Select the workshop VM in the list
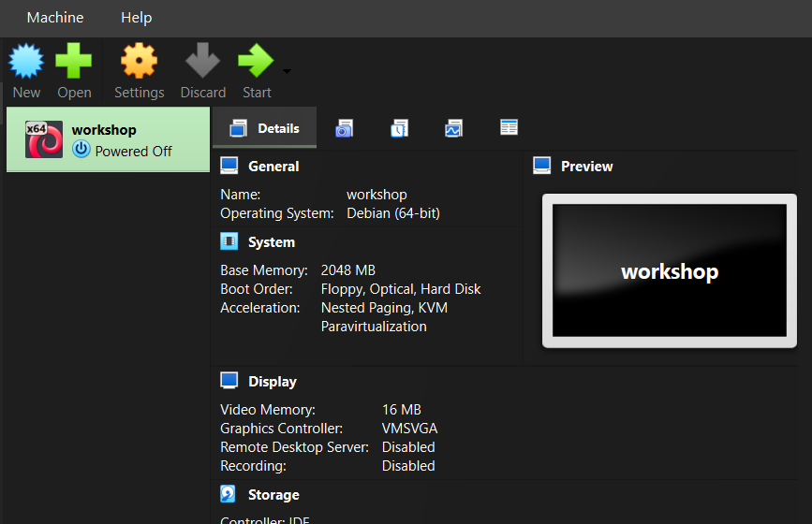The image size is (812, 524). coord(109,139)
